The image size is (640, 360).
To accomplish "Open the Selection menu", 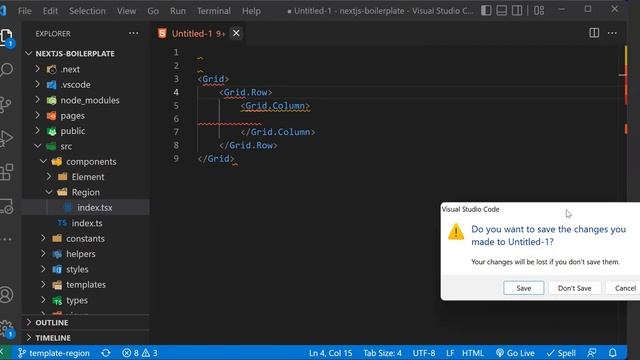I will pos(87,11).
